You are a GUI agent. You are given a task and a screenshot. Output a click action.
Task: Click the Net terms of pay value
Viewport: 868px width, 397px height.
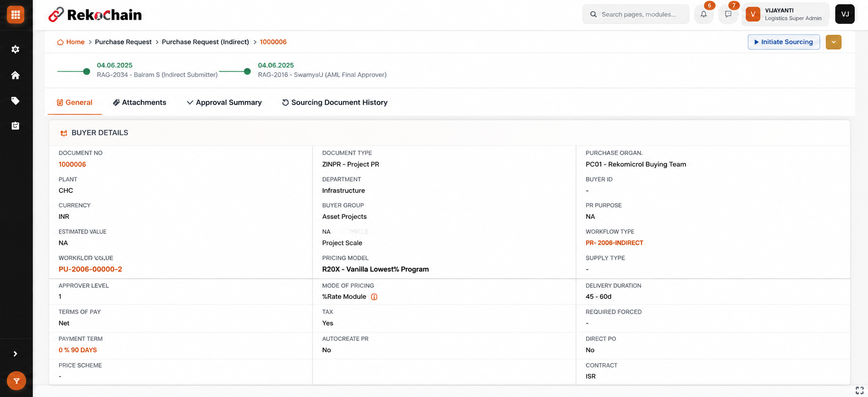(64, 323)
